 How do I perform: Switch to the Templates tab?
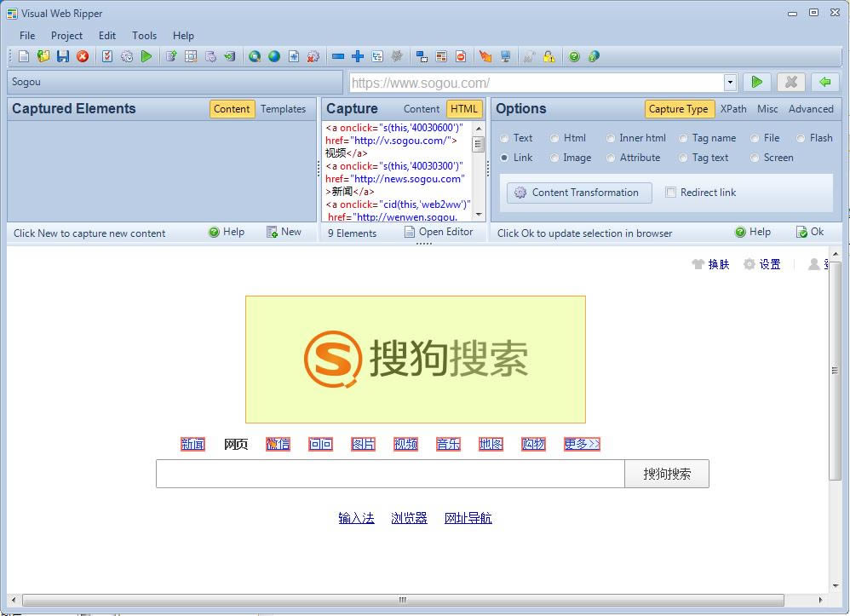tap(283, 109)
